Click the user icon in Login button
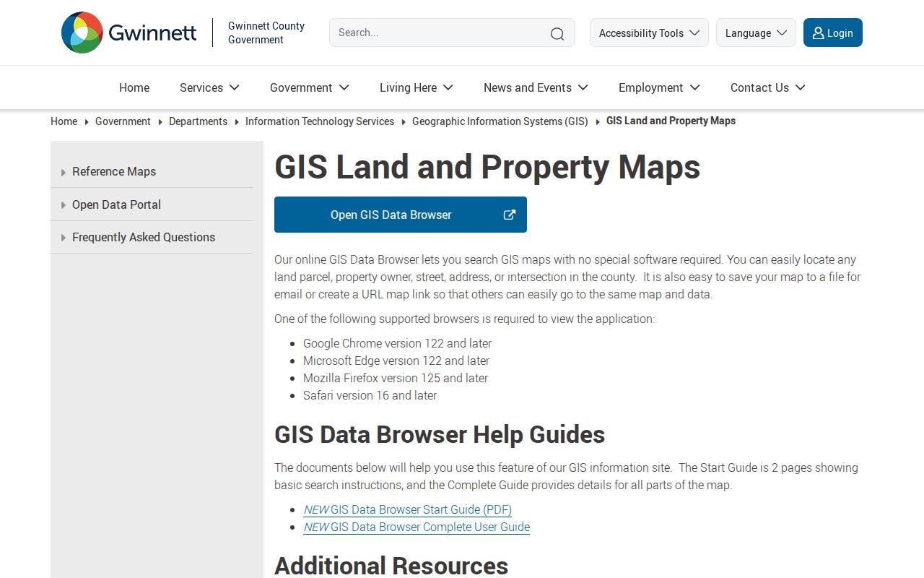This screenshot has height=578, width=924. coord(818,33)
